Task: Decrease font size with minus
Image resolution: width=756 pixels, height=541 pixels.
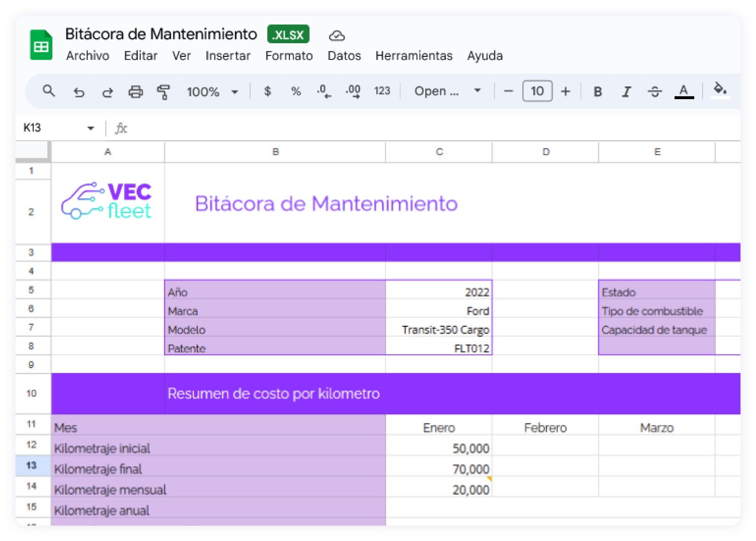Action: pyautogui.click(x=508, y=92)
